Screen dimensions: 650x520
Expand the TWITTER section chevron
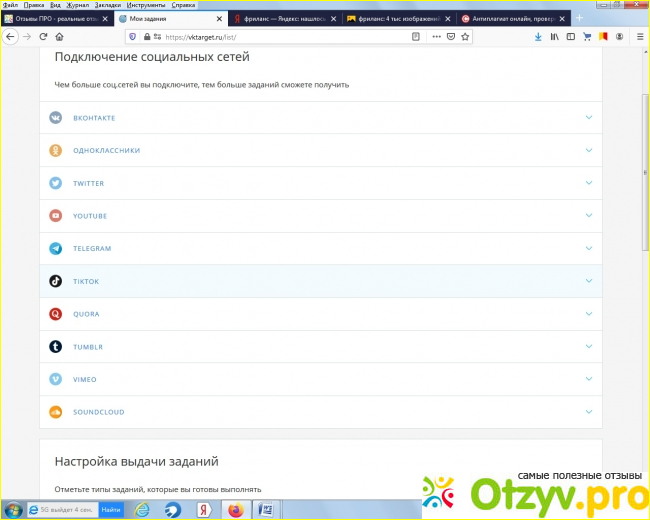click(589, 183)
